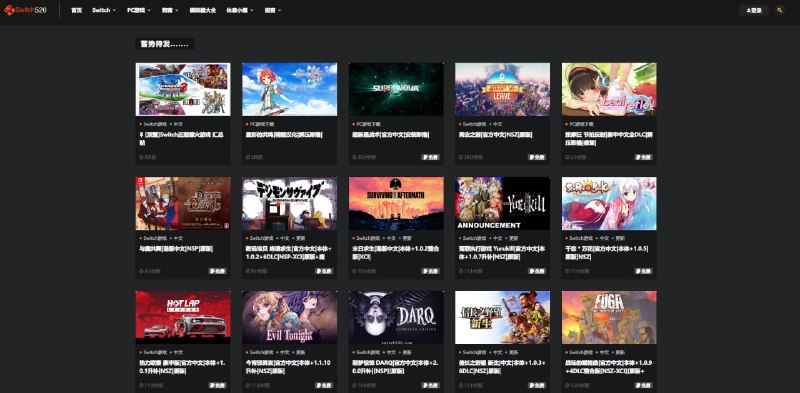The height and width of the screenshot is (393, 800).
Task: Click the clock timestamp on Yurukill card
Action: point(470,272)
